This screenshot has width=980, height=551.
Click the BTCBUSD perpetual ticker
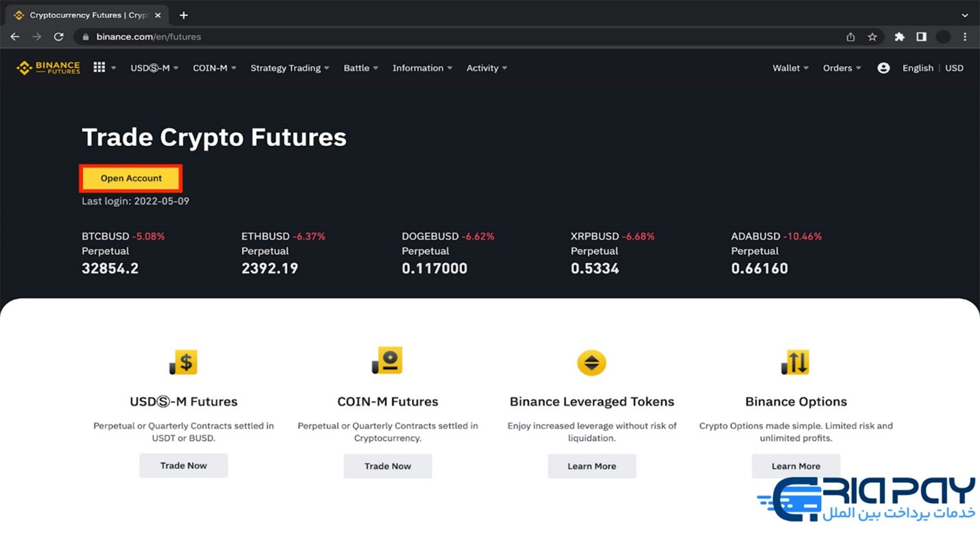tap(123, 252)
